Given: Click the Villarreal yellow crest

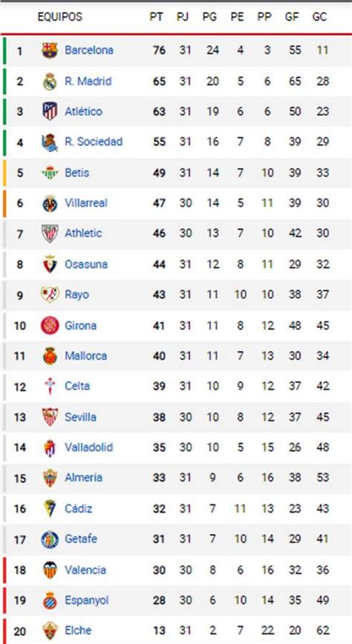Looking at the screenshot, I should coord(50,203).
